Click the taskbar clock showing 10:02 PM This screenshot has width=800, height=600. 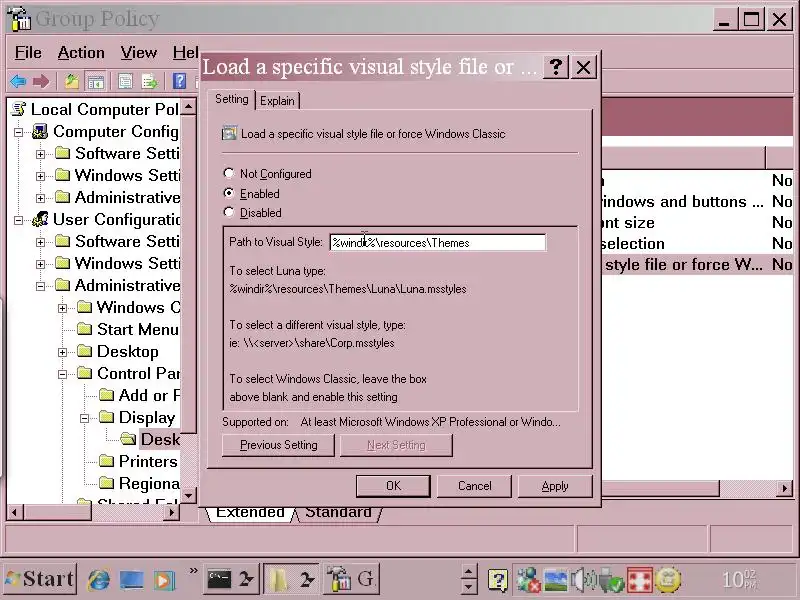coord(740,580)
